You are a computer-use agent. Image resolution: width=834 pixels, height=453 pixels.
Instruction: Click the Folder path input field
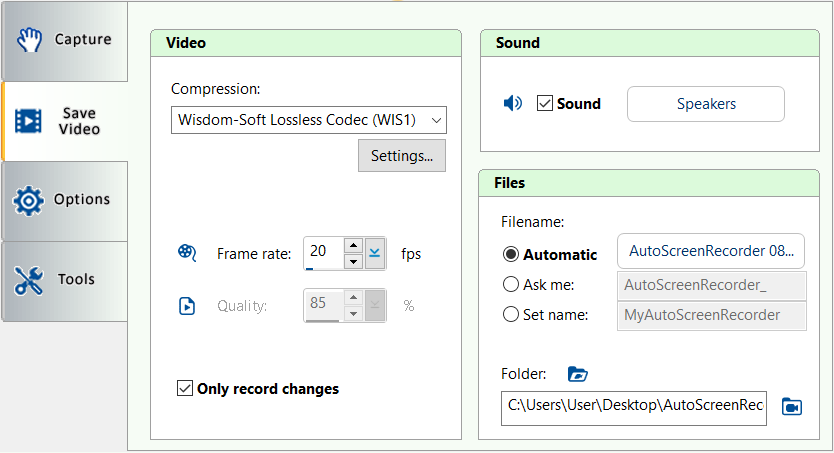[x=634, y=405]
